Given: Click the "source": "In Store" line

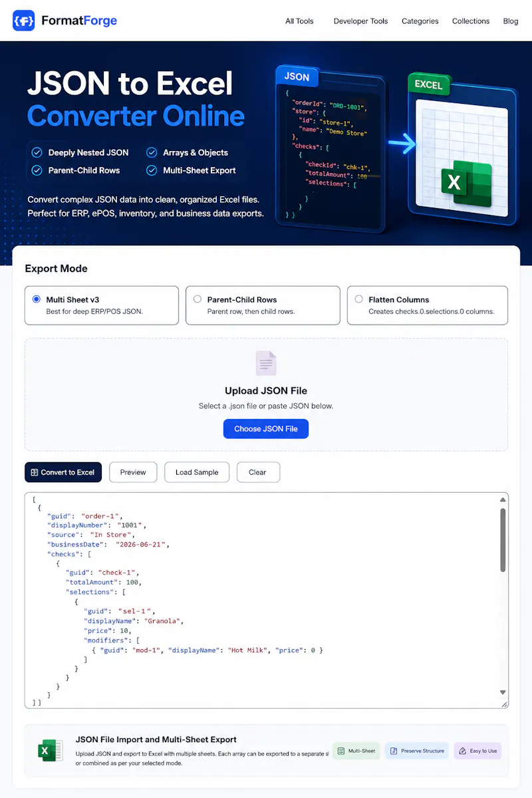Looking at the screenshot, I should pyautogui.click(x=92, y=534).
